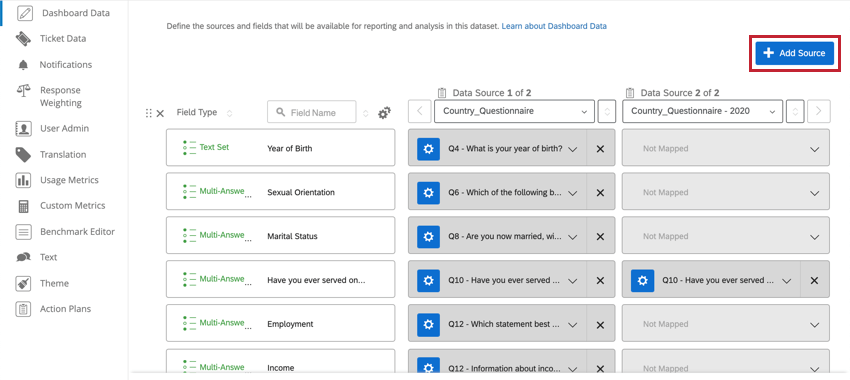The height and width of the screenshot is (380, 850).
Task: Open Ticket Data in the sidebar
Action: [x=62, y=38]
